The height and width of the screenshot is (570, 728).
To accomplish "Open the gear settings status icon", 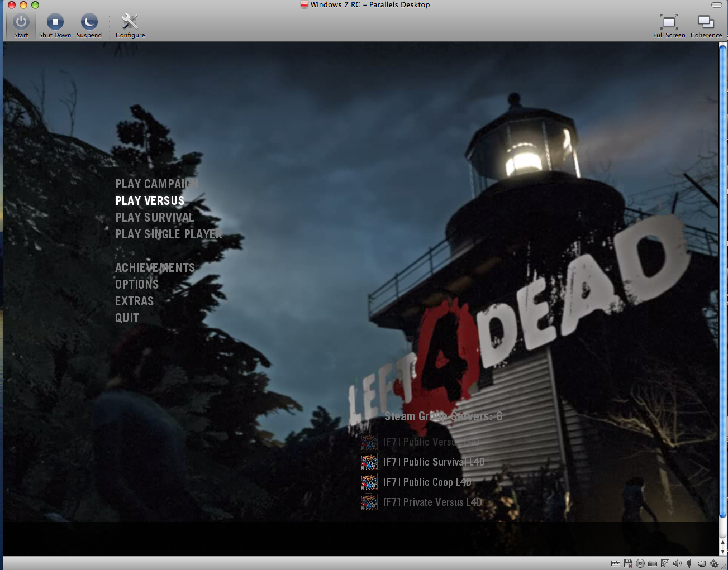I will 714,563.
